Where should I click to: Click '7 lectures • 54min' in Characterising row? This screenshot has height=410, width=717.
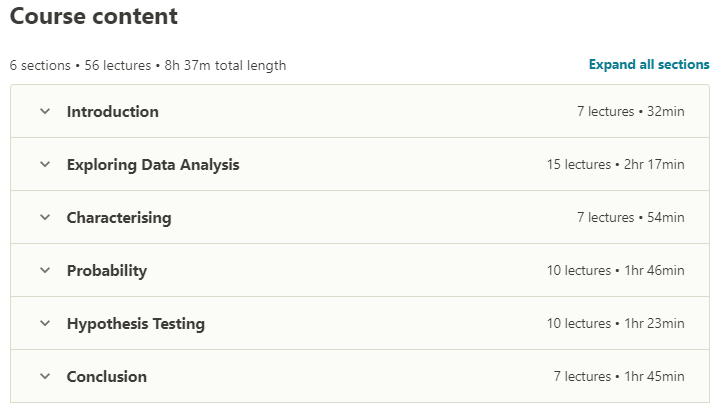630,218
